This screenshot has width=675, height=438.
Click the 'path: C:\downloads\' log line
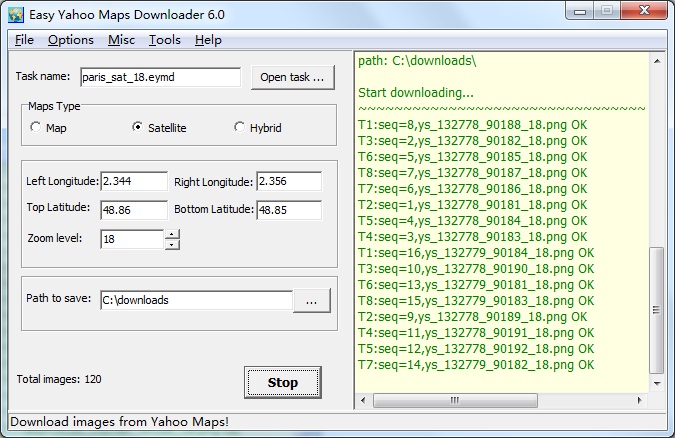[x=417, y=61]
